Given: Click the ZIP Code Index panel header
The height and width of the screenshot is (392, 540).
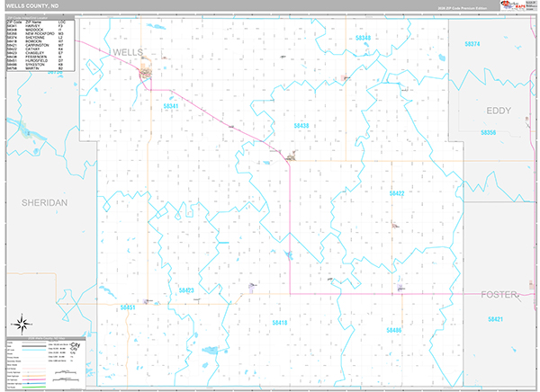Looking at the screenshot, I should (x=40, y=18).
